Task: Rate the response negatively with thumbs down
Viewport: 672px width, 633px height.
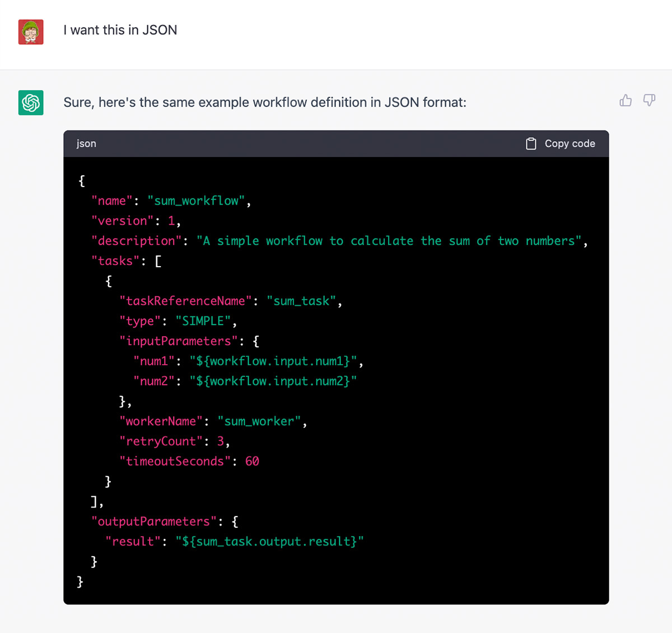Action: point(648,100)
